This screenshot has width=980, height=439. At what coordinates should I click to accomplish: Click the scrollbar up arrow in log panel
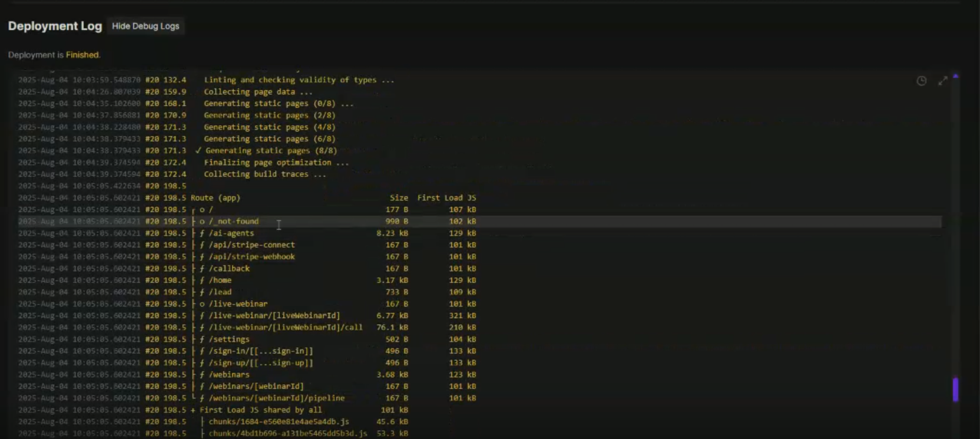click(955, 76)
